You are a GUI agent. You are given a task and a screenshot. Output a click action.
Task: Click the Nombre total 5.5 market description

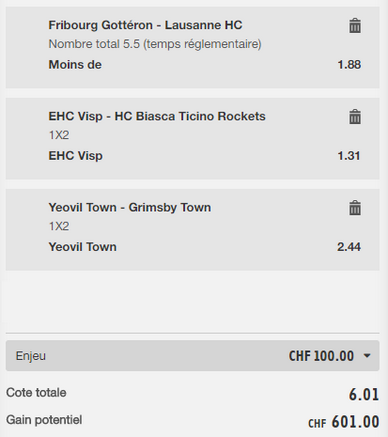coord(155,44)
